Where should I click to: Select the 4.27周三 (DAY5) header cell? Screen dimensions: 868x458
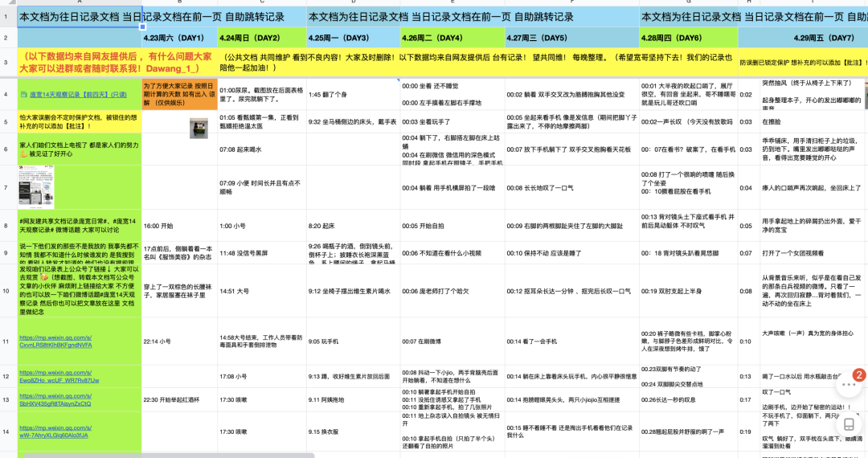click(x=572, y=39)
